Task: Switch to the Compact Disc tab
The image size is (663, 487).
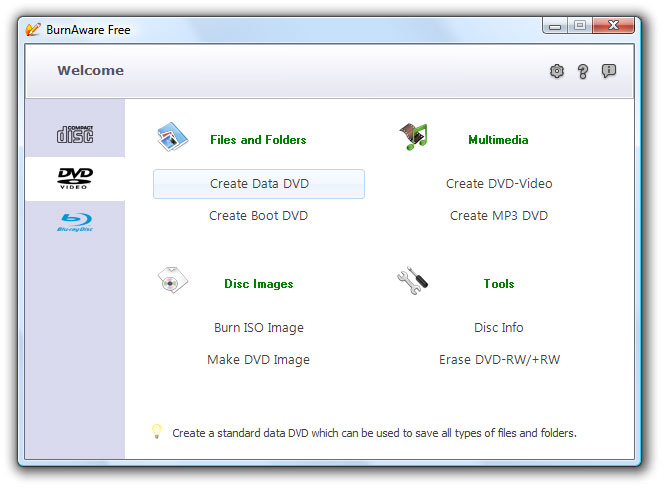Action: pos(75,134)
